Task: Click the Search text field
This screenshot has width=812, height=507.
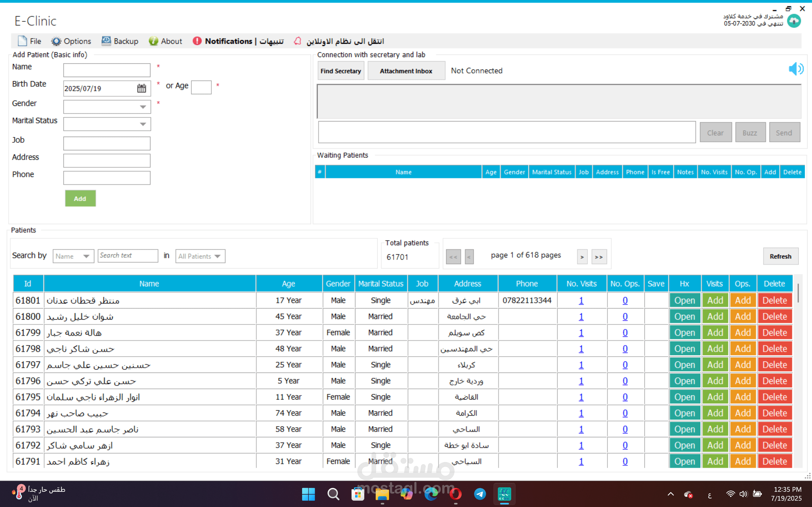Action: 128,256
